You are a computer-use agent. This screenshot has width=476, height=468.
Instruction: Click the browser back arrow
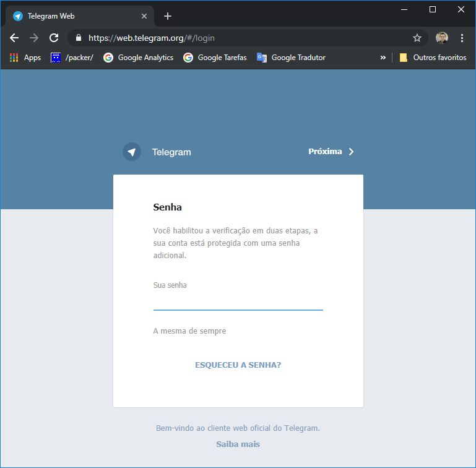pyautogui.click(x=14, y=38)
